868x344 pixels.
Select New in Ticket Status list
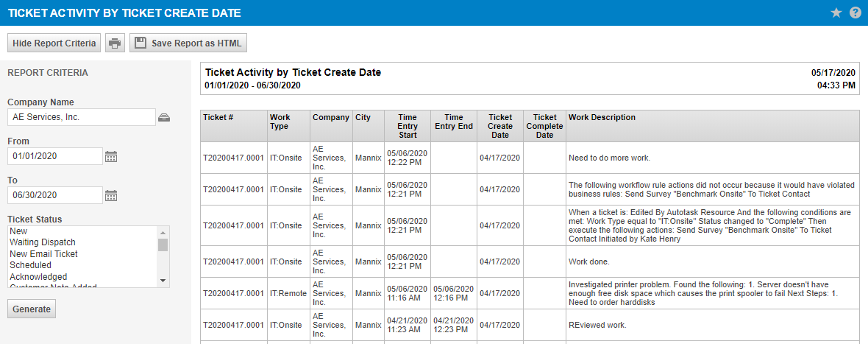[18, 231]
